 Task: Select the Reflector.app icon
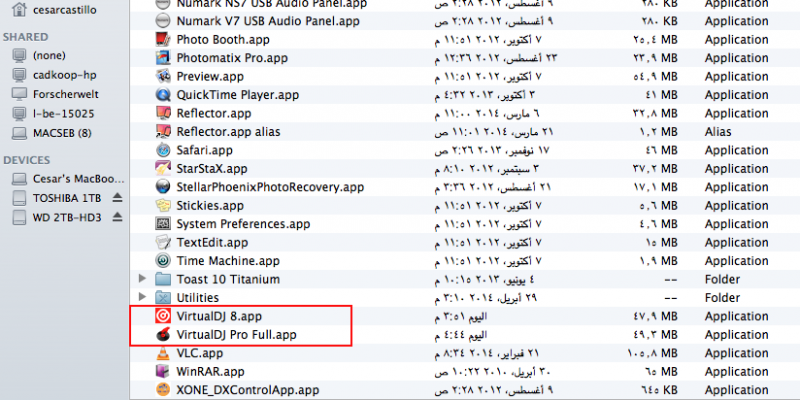click(x=162, y=113)
